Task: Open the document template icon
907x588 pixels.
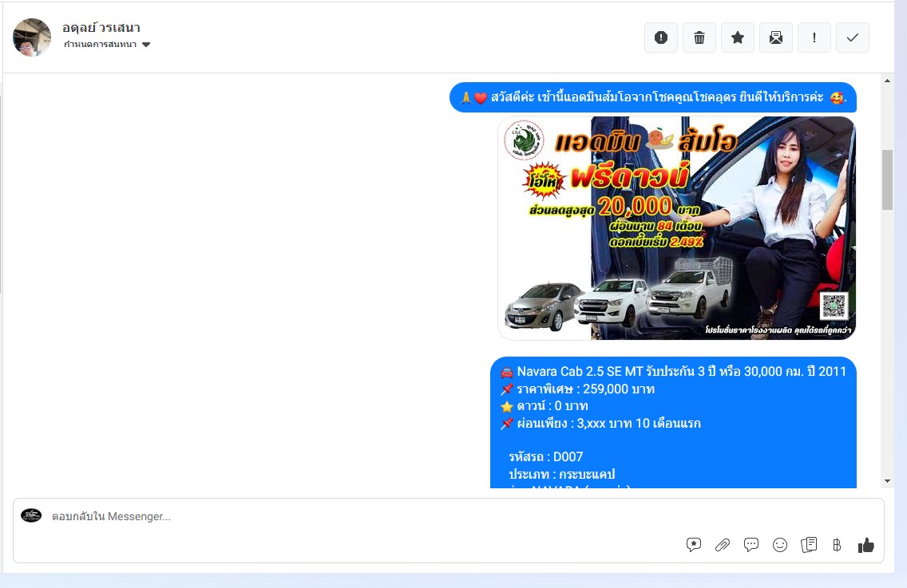Action: pos(809,545)
